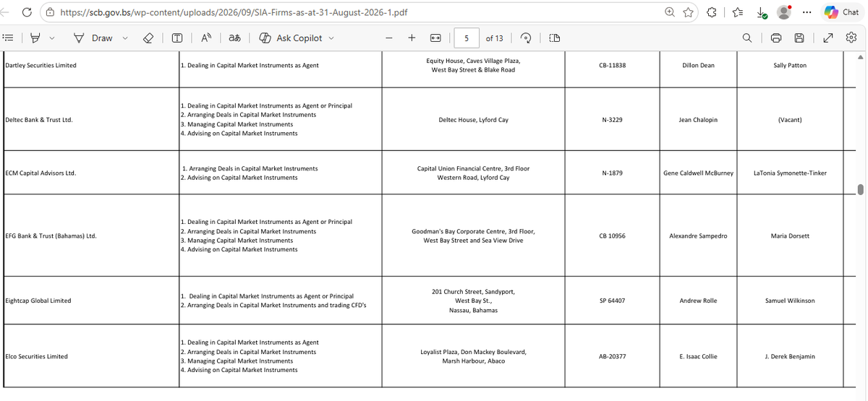Click the Deltec House, Lyford Cay address
The image size is (868, 401).
(473, 120)
